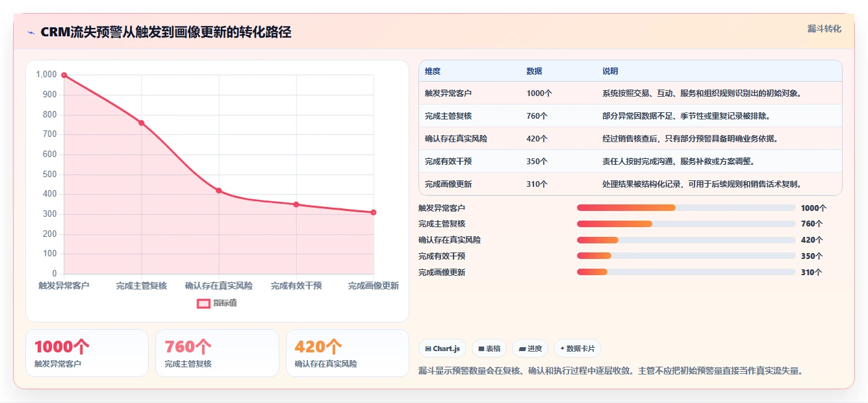Click the 1000个 data card
868x403 pixels.
tap(87, 353)
